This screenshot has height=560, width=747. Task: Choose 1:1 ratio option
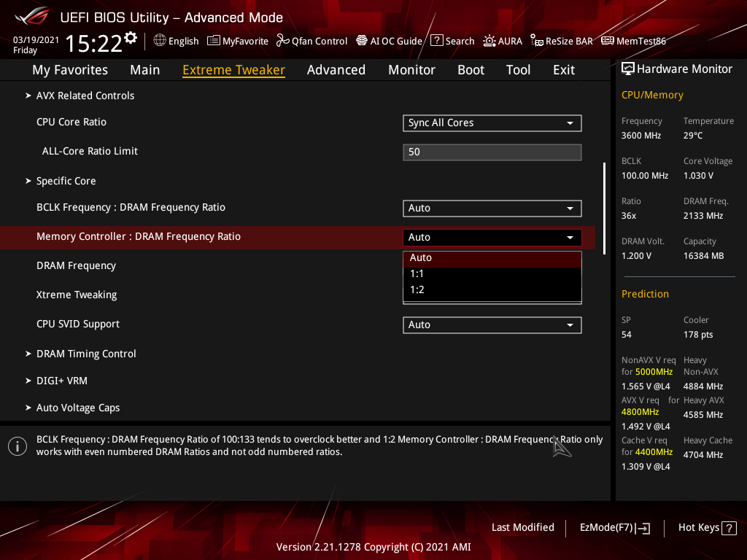coord(492,274)
